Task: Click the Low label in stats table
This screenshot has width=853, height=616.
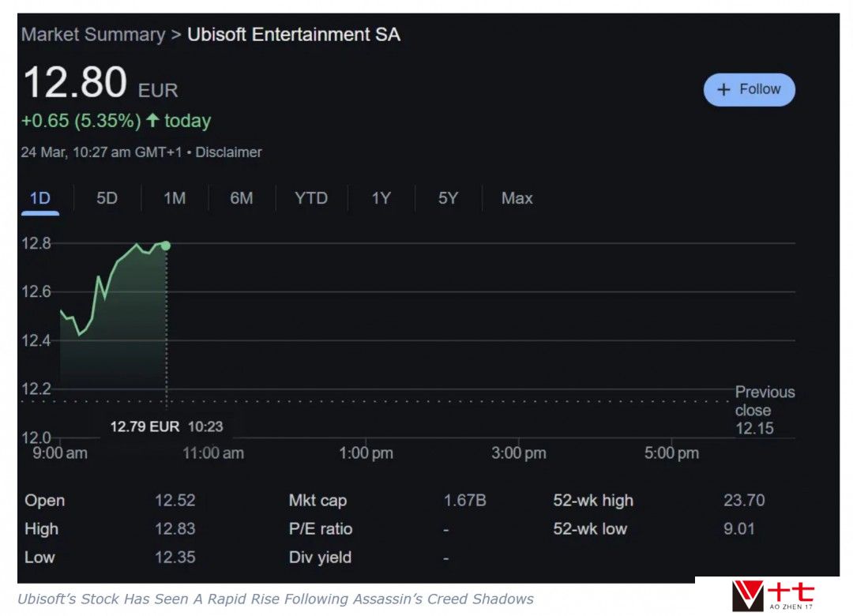Action: point(39,558)
